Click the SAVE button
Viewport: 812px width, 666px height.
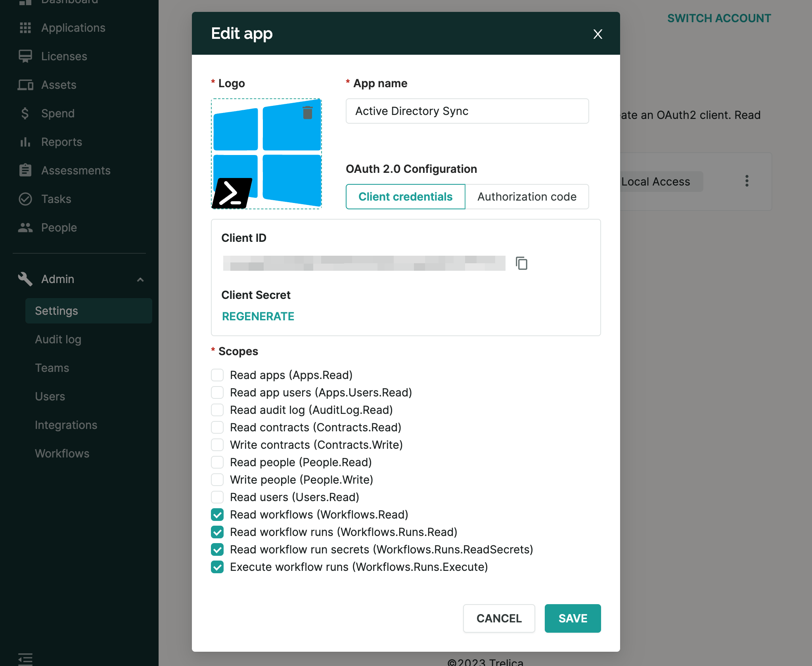(573, 618)
